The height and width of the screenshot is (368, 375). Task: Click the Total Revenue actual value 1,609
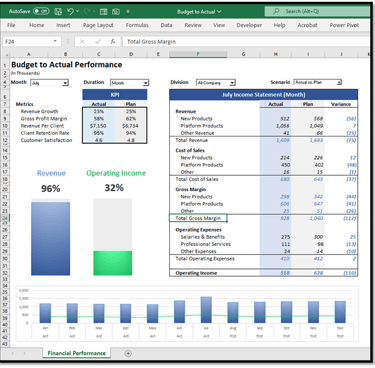click(x=283, y=140)
